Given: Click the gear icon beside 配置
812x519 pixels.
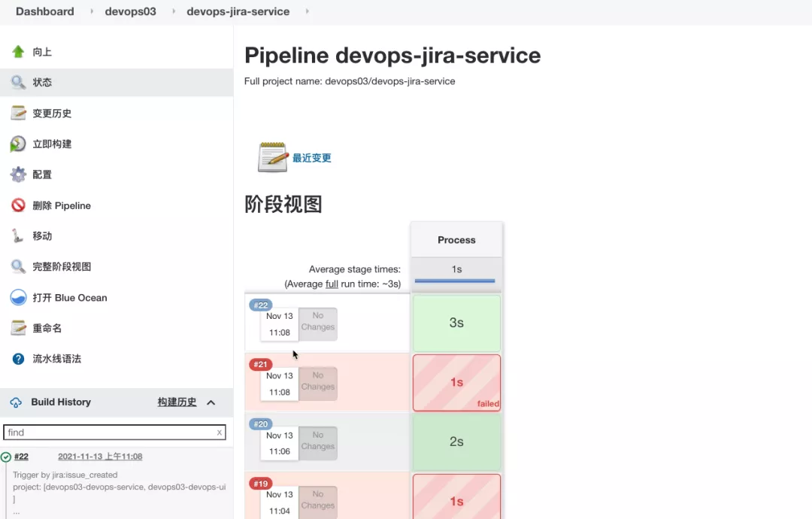Looking at the screenshot, I should [x=18, y=175].
